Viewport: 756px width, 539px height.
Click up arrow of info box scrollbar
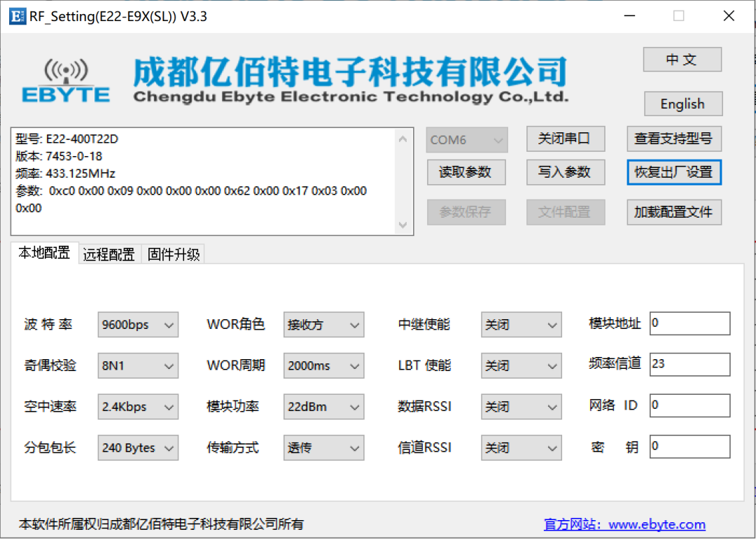(403, 139)
